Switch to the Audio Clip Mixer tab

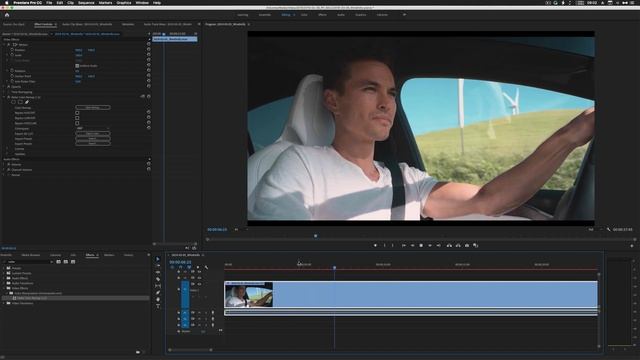(x=87, y=24)
